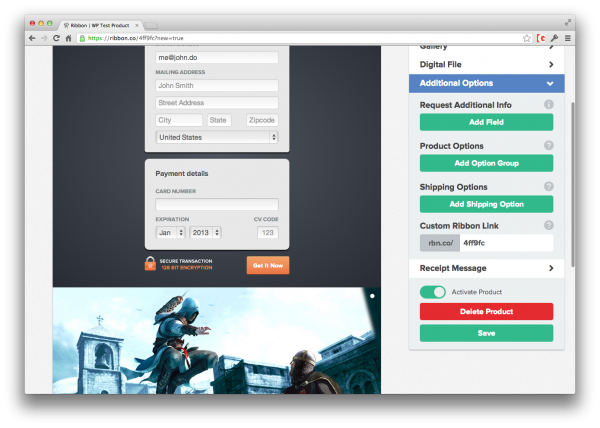This screenshot has width=600, height=428.
Task: Click the City input field
Action: coord(179,120)
